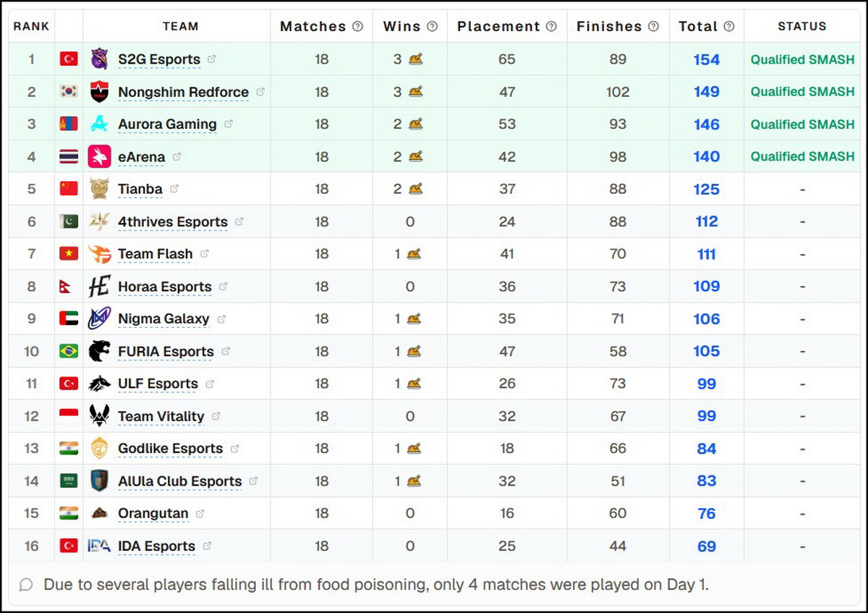Click Qualified SMASH status for eArena

(802, 156)
